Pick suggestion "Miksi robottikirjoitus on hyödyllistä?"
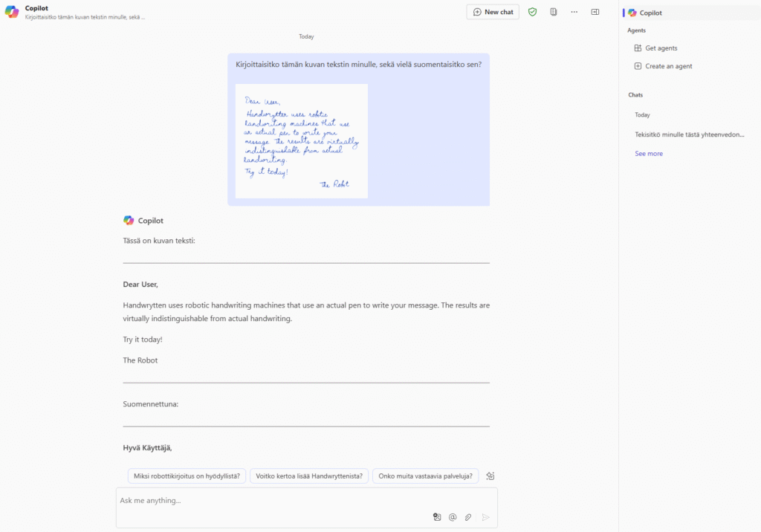Image resolution: width=761 pixels, height=532 pixels. tap(187, 476)
